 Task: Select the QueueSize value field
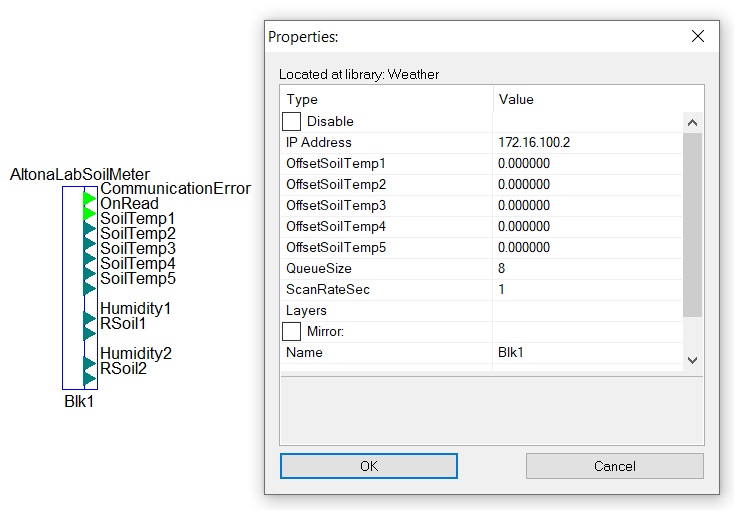coord(587,268)
